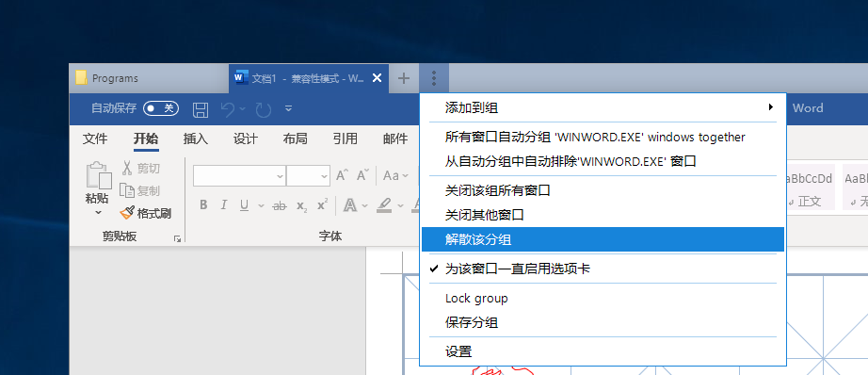Switch to the 邮件 Mailings tab
Screen dimensions: 868x375
click(395, 139)
